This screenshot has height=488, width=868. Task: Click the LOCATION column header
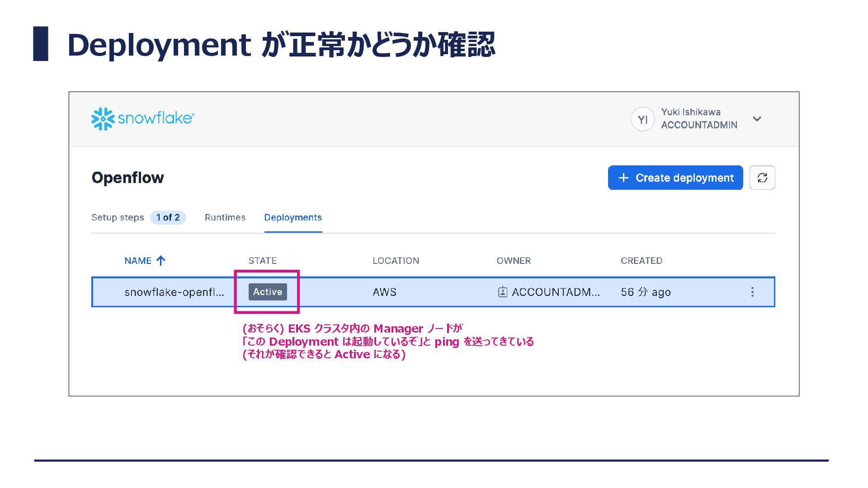coord(396,261)
